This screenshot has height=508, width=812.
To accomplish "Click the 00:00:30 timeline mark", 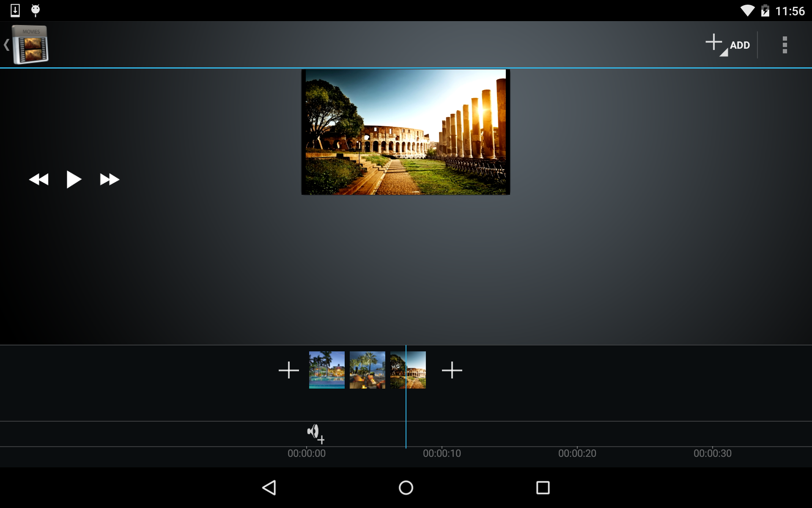I will tap(712, 453).
